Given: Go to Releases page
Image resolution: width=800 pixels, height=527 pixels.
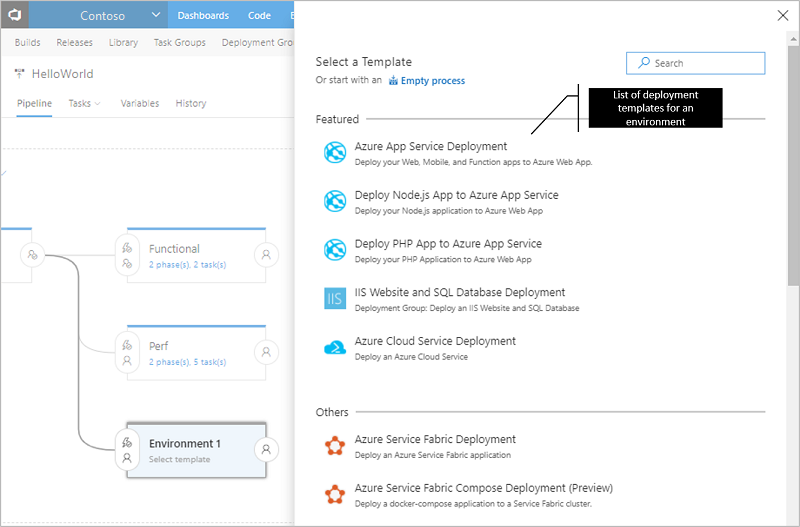Looking at the screenshot, I should tap(74, 42).
